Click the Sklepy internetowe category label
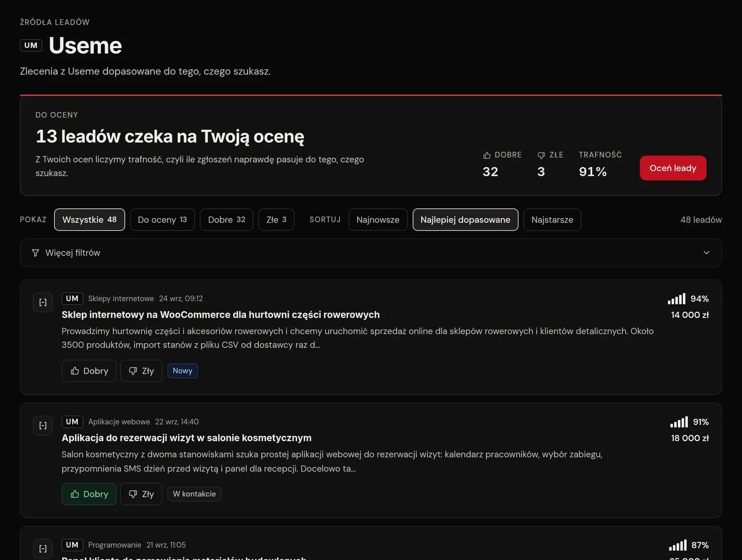This screenshot has height=560, width=742. click(x=121, y=299)
